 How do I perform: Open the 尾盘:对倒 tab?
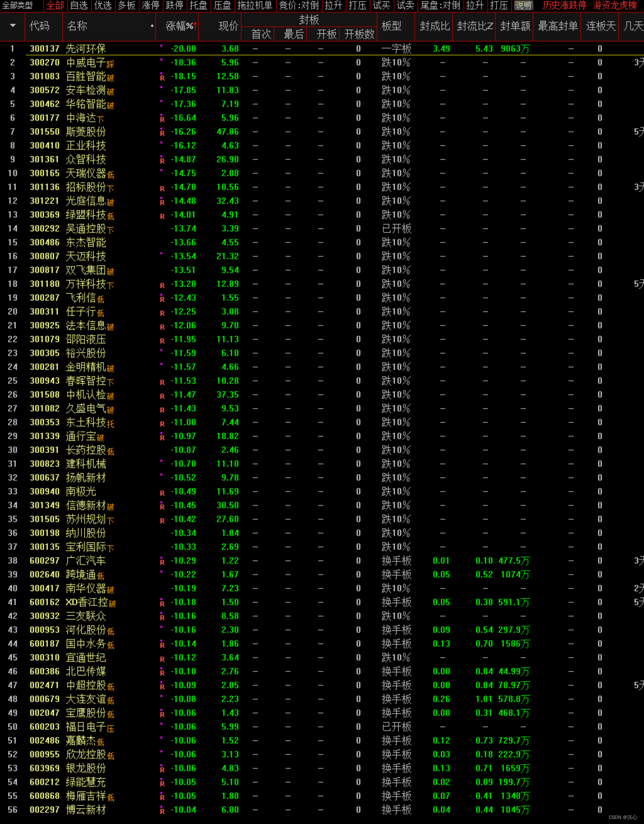coord(440,5)
